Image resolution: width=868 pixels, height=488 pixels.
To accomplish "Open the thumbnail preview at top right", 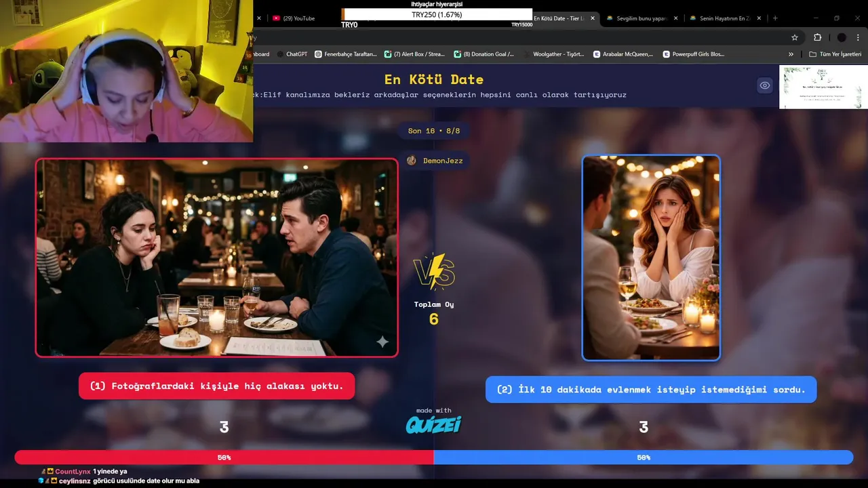I will (x=823, y=87).
